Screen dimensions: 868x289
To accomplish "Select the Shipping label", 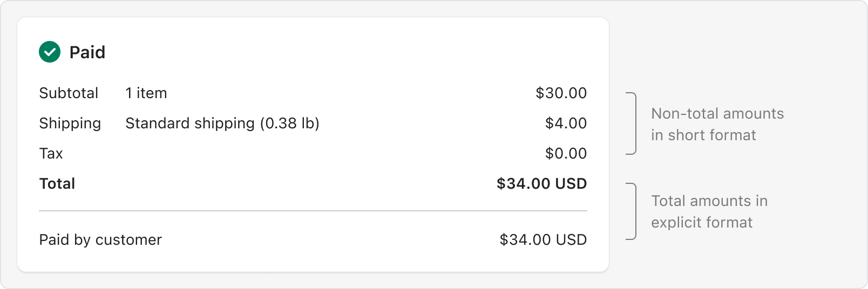I will [70, 123].
